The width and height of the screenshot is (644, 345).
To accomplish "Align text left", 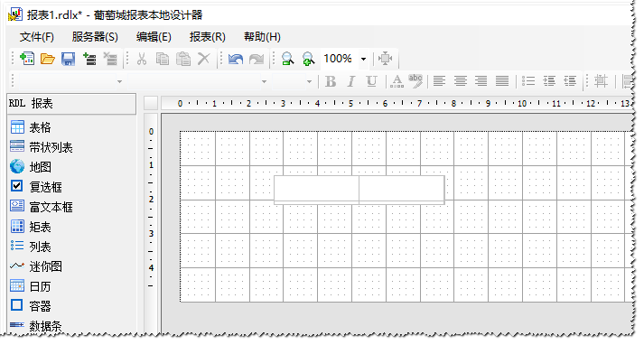I will click(440, 81).
